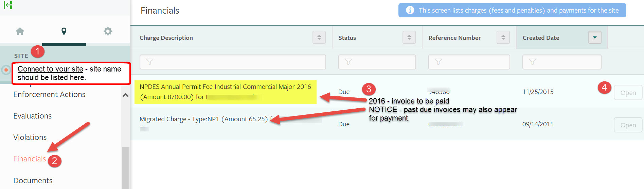Open Created Date column dropdown arrow
This screenshot has height=189, width=644.
(594, 37)
